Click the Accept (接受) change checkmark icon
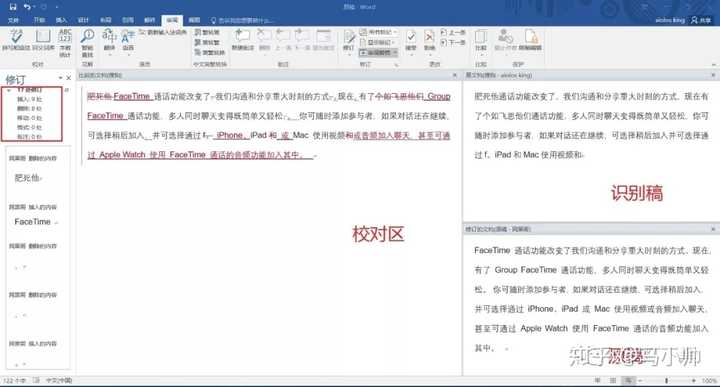The height and width of the screenshot is (387, 720). pos(411,40)
